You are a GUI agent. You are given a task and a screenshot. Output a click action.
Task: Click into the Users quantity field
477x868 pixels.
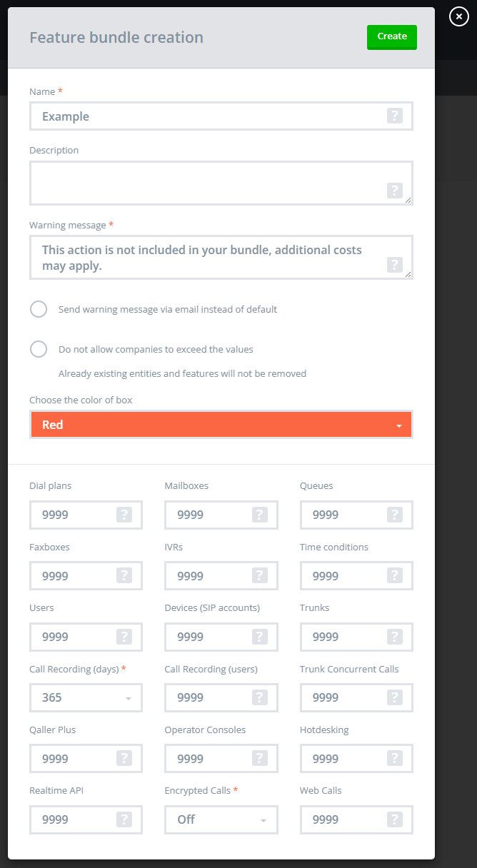[75, 637]
